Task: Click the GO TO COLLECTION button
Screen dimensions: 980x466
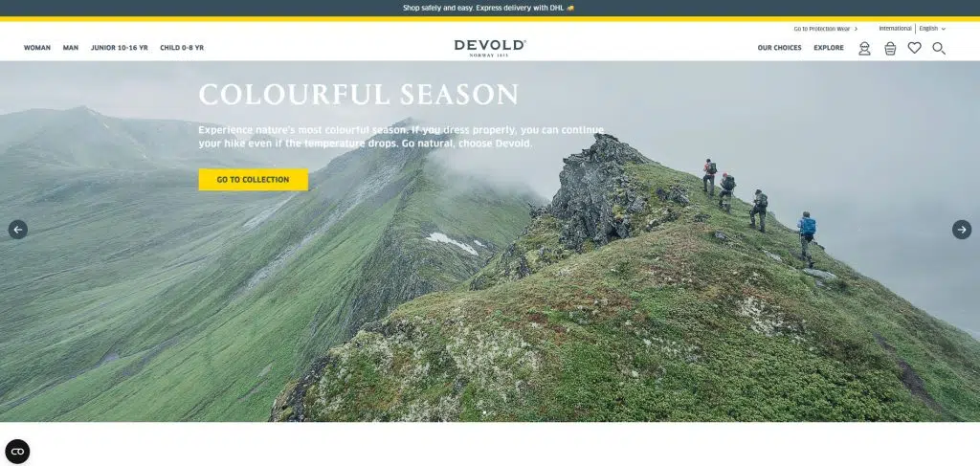Action: click(253, 179)
